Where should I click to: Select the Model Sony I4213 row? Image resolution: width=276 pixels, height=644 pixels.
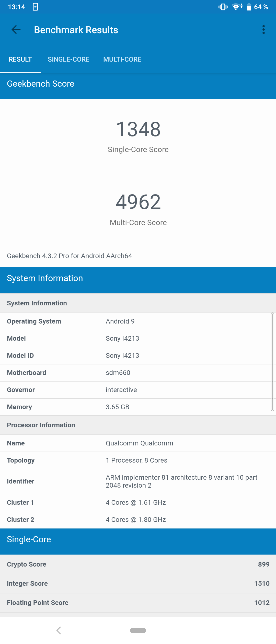pyautogui.click(x=138, y=338)
